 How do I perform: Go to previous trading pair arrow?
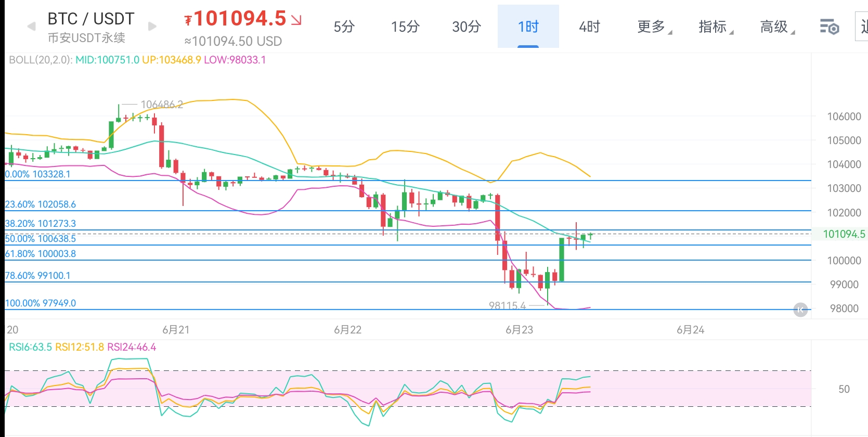click(x=32, y=27)
